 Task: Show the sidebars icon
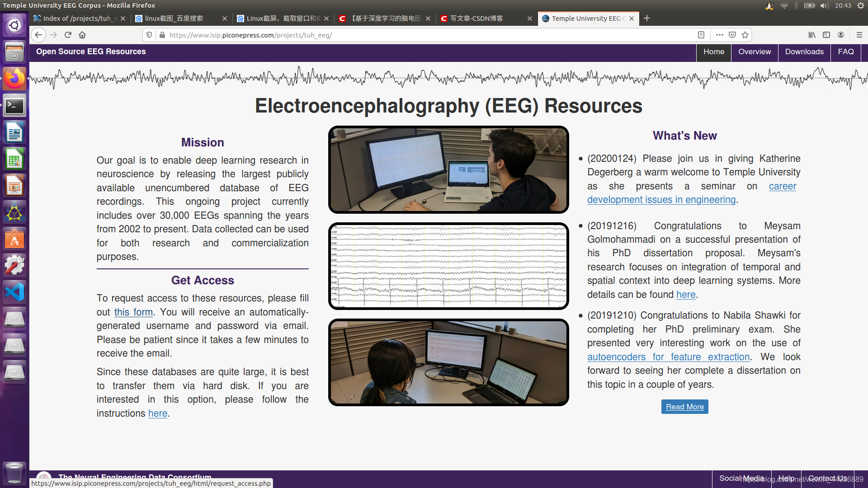click(826, 35)
